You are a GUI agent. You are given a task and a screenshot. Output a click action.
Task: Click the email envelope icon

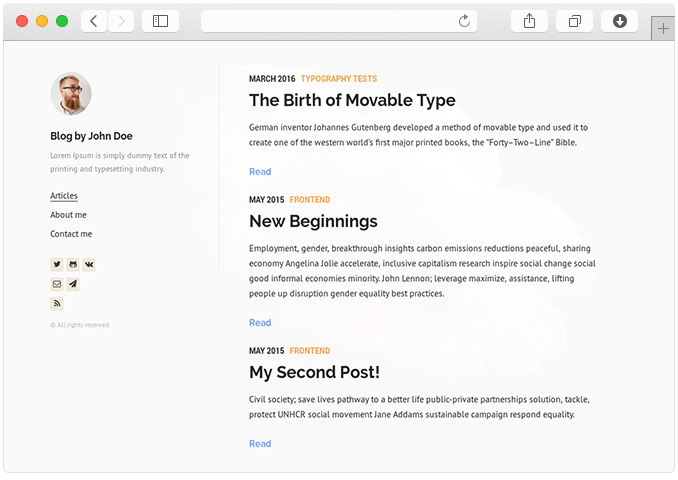(x=57, y=284)
